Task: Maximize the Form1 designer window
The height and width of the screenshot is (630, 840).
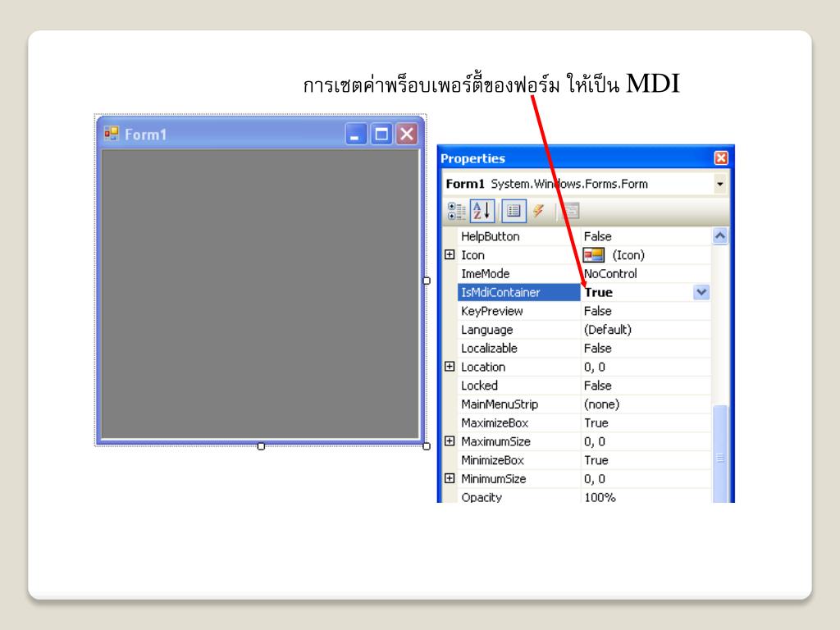Action: point(381,134)
